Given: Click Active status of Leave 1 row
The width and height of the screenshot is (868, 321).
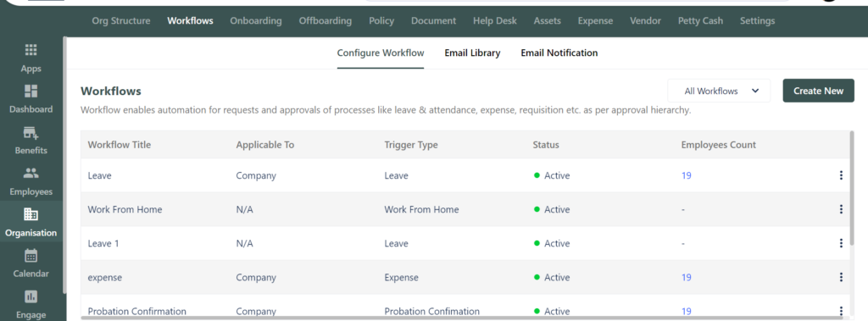Looking at the screenshot, I should coord(552,244).
